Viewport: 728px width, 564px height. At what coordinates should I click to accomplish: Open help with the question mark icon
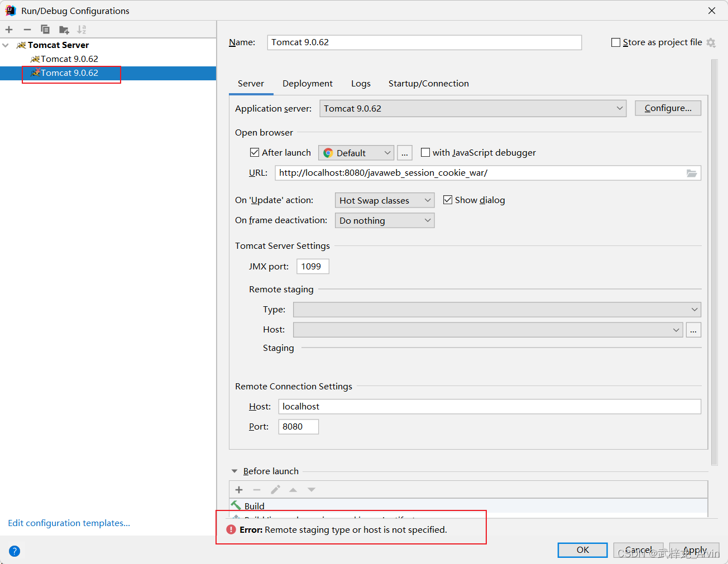pyautogui.click(x=15, y=551)
